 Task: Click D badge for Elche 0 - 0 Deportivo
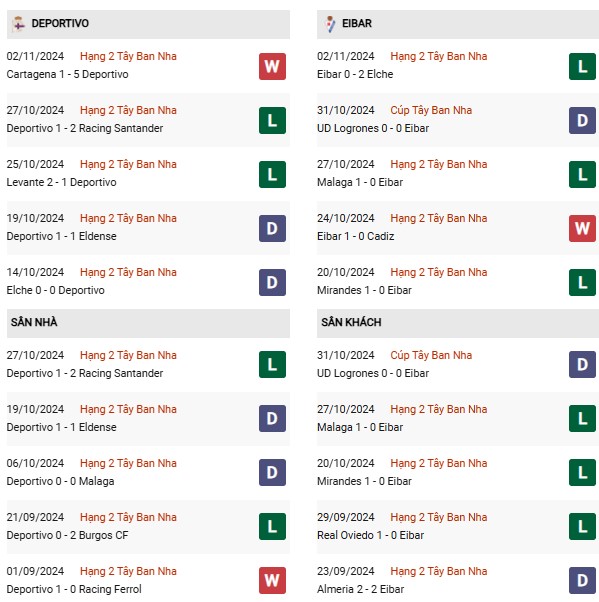click(x=272, y=283)
